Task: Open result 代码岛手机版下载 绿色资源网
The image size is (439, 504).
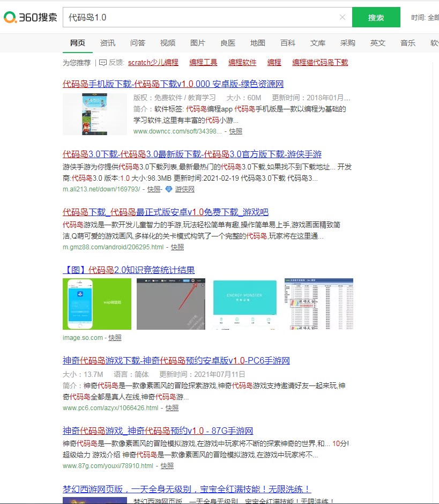Action: (x=173, y=84)
